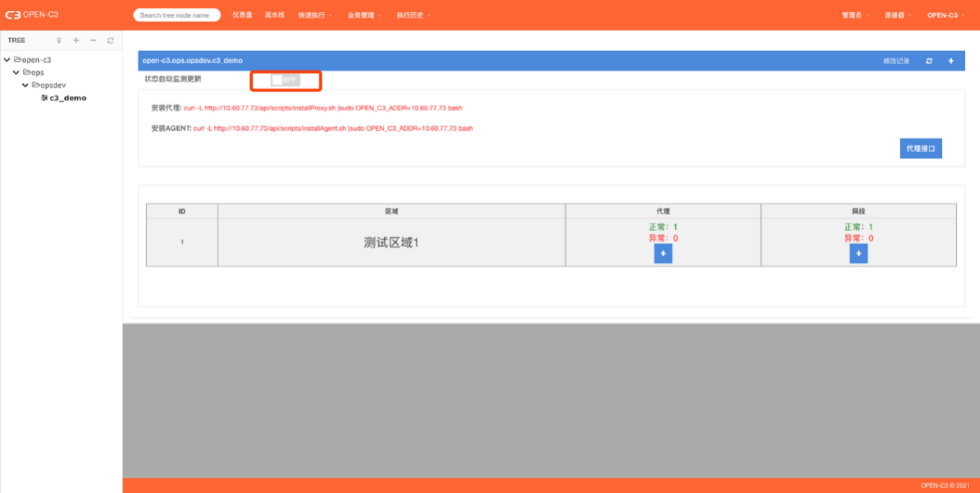Open the 仪表盘 menu item

242,15
